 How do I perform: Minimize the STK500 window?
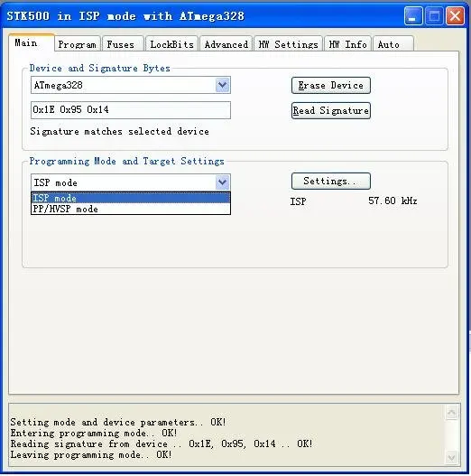[413, 15]
